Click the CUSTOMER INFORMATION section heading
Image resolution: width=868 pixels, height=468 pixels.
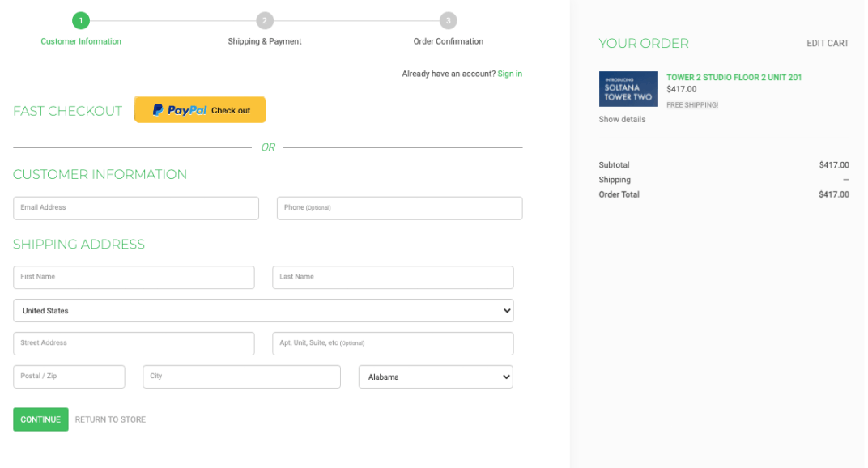(100, 174)
